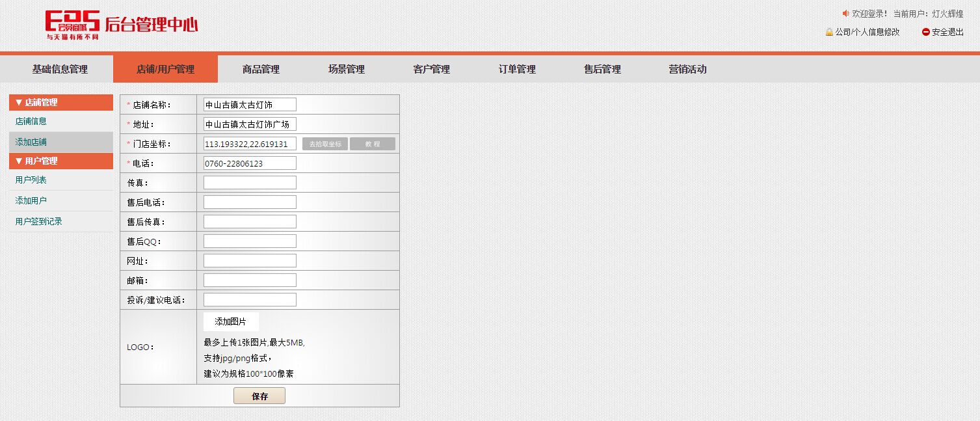Select 添加用户 in the sidebar
Viewport: 980px width, 421px height.
[x=31, y=200]
